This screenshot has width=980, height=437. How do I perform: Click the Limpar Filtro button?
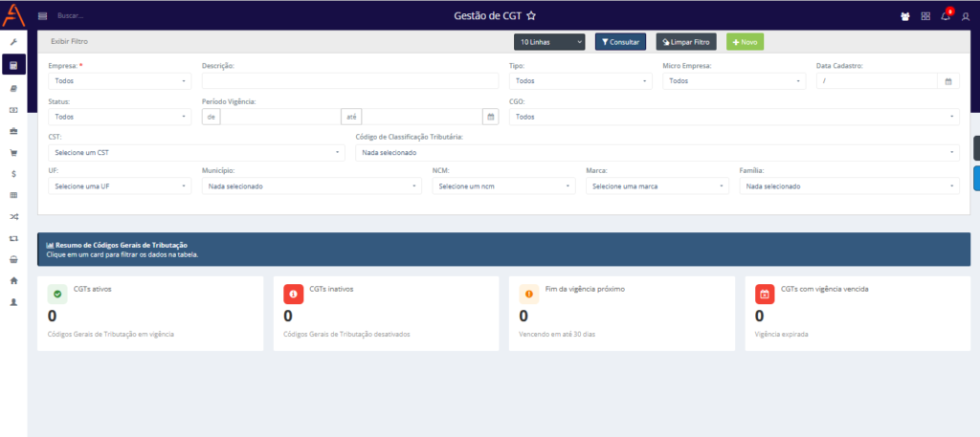685,42
